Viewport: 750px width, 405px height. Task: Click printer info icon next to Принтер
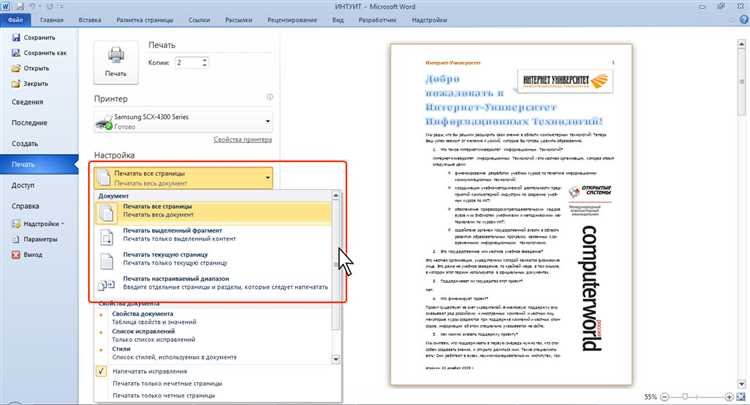(269, 98)
